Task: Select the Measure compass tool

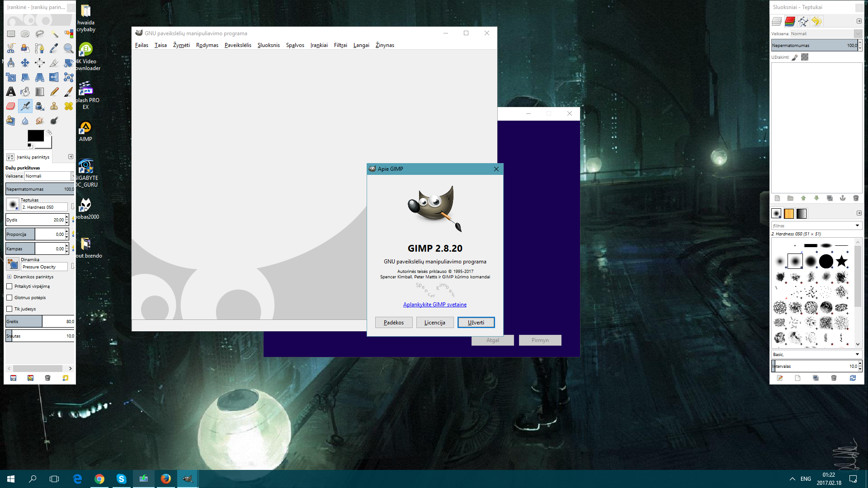Action: (x=11, y=63)
